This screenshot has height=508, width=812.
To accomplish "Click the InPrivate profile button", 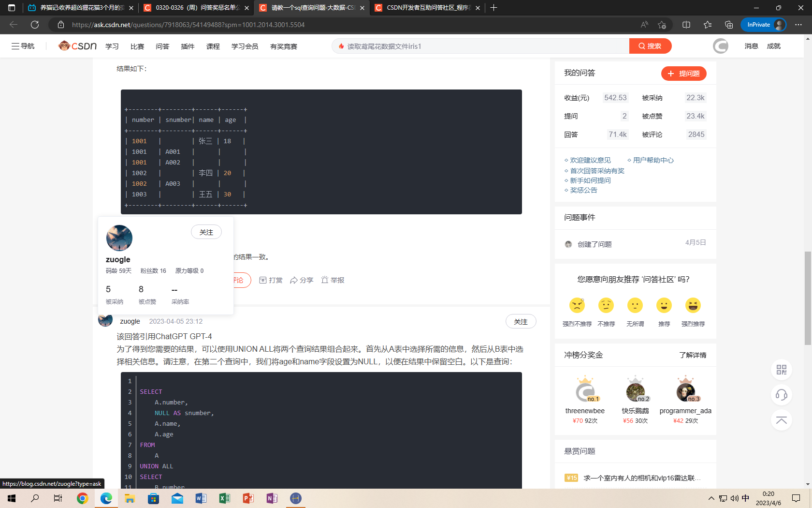I will tap(764, 25).
